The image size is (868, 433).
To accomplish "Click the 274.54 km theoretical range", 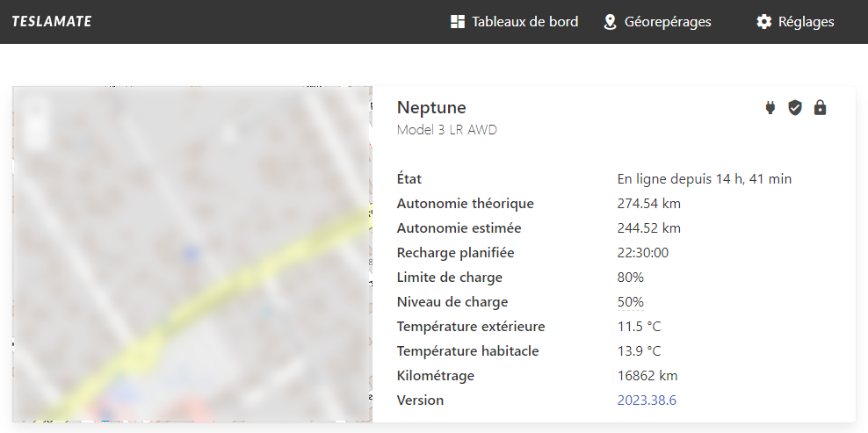I will tap(648, 204).
